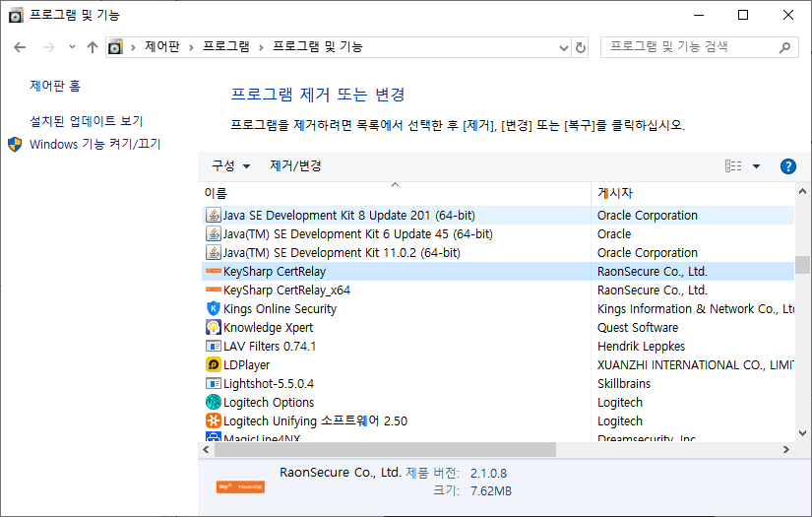812x517 pixels.
Task: Select the LAV Filters 0.74.1 row text
Action: coord(270,346)
